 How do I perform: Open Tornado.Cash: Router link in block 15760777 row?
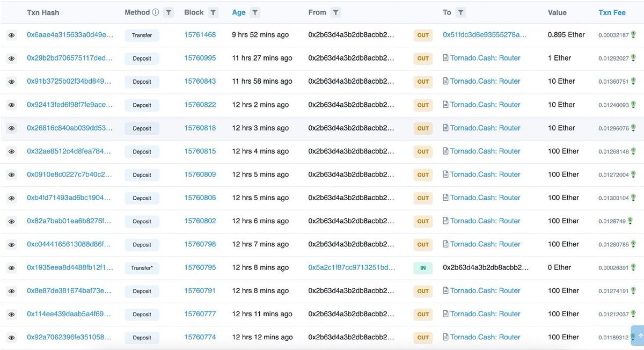(485, 314)
